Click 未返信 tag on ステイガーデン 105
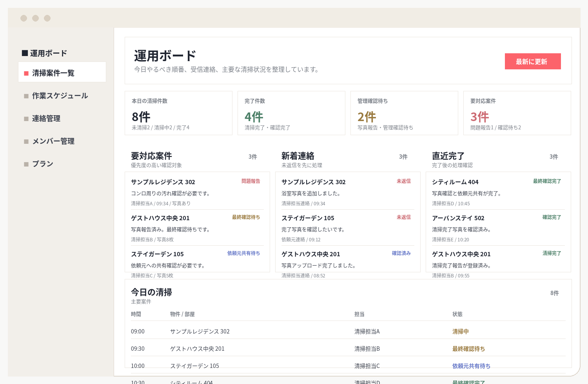The image size is (588, 384). coord(404,217)
